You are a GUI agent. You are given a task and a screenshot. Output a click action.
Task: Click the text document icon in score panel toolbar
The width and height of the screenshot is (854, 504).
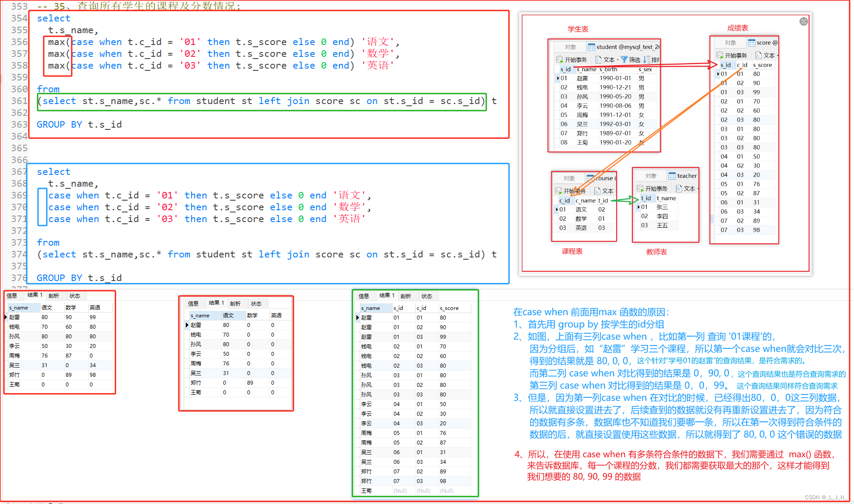759,55
